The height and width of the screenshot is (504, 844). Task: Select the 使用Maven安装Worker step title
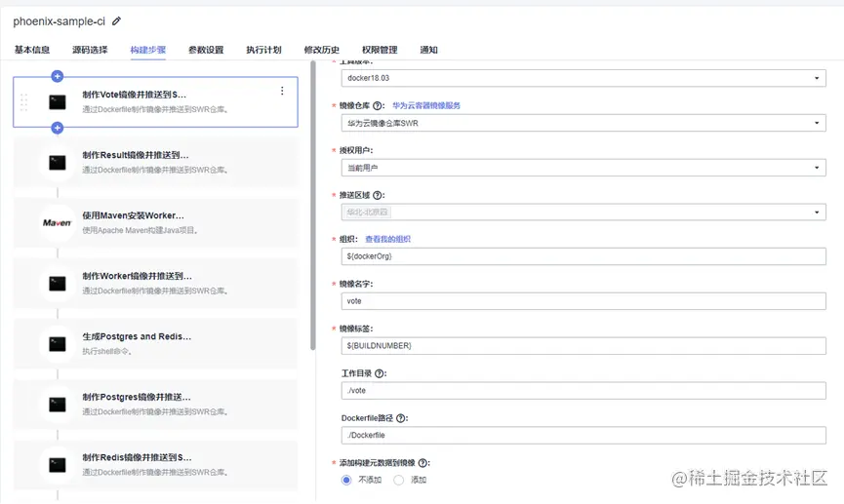coord(134,215)
